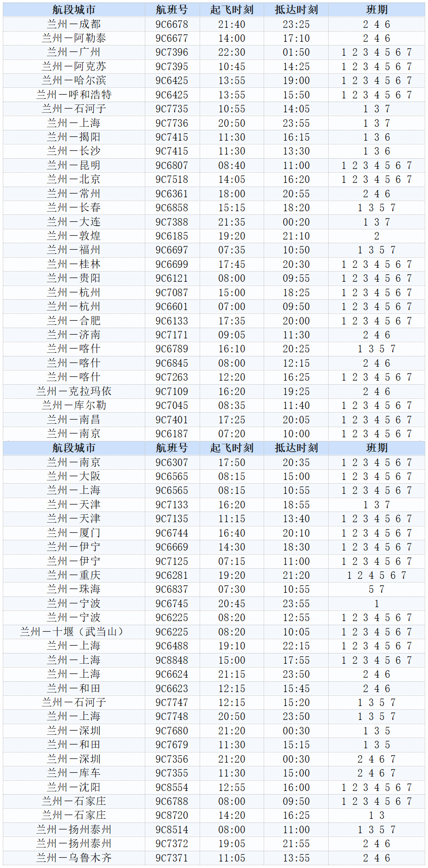Select the 兰州一库车 route cell
Image resolution: width=428 pixels, height=868 pixels.
click(74, 773)
